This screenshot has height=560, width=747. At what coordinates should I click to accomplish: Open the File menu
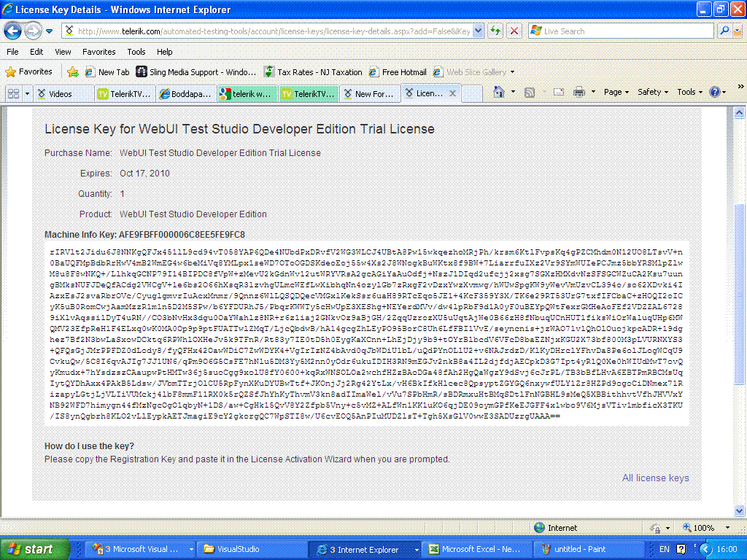[13, 52]
